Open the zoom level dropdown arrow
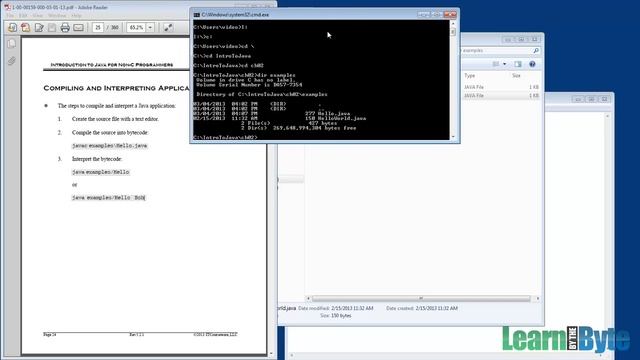Viewport: 640px width, 360px height. (150, 27)
